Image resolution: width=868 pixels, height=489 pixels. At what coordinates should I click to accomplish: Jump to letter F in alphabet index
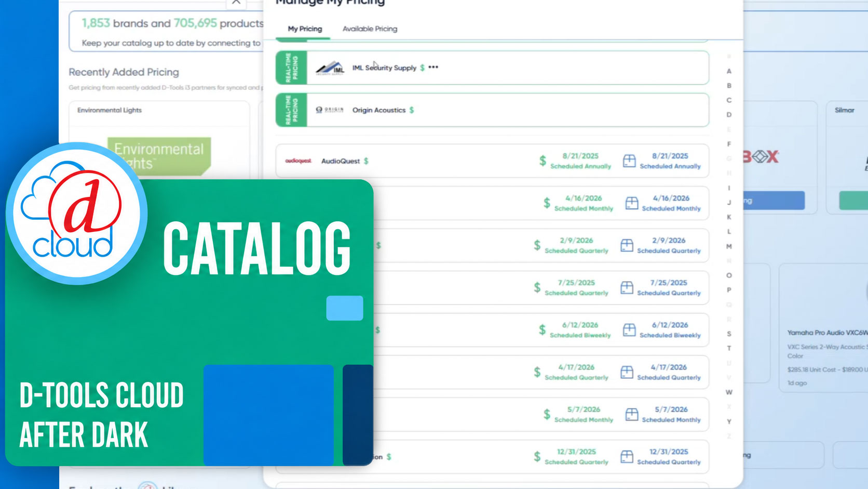click(x=729, y=144)
